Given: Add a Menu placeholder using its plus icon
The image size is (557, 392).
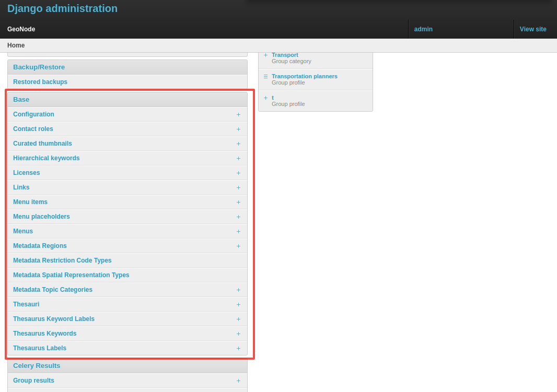Looking at the screenshot, I should click(238, 217).
